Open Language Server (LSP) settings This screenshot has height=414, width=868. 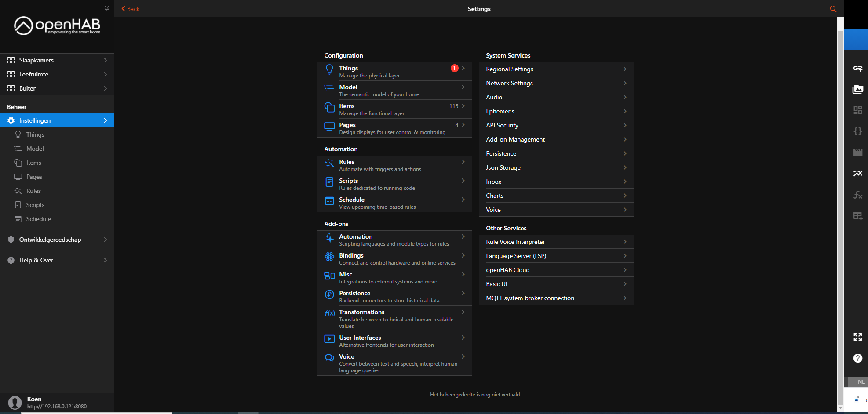(x=556, y=256)
